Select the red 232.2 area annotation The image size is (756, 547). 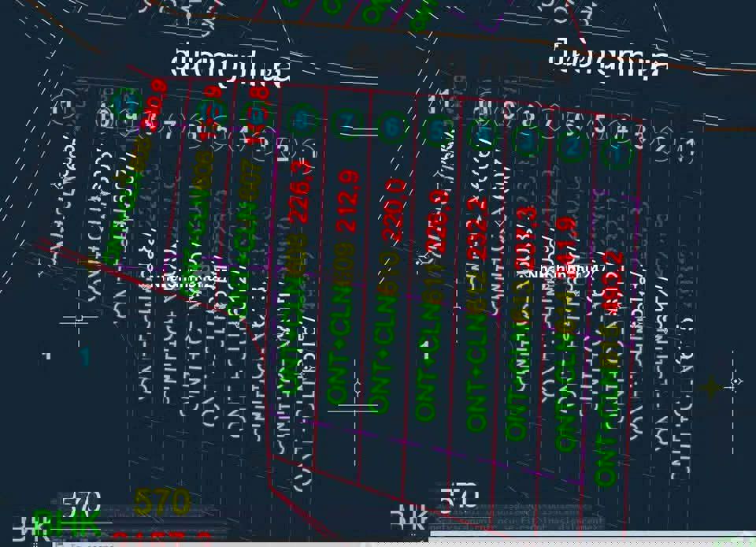tap(478, 229)
